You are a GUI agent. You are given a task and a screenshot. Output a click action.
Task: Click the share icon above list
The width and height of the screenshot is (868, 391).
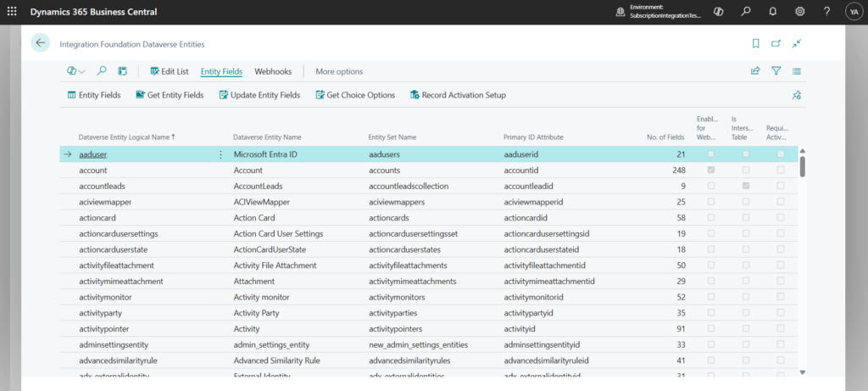[755, 71]
